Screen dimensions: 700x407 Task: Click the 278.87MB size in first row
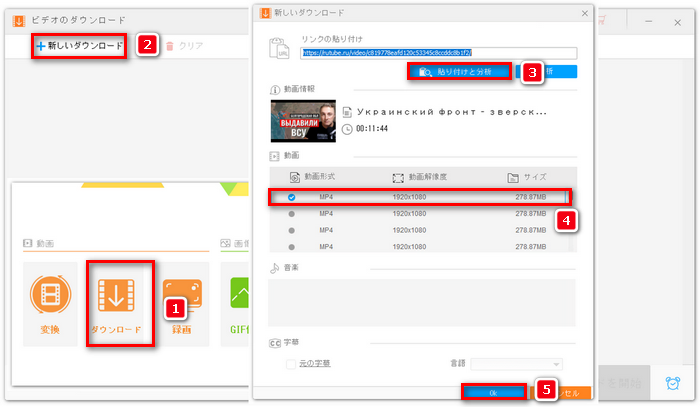pyautogui.click(x=530, y=197)
